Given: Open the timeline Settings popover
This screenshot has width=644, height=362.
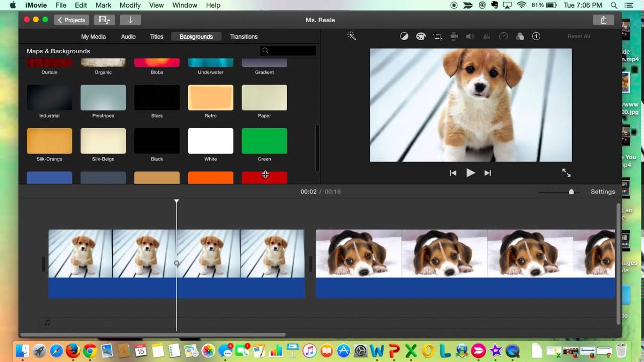Looking at the screenshot, I should coord(603,192).
